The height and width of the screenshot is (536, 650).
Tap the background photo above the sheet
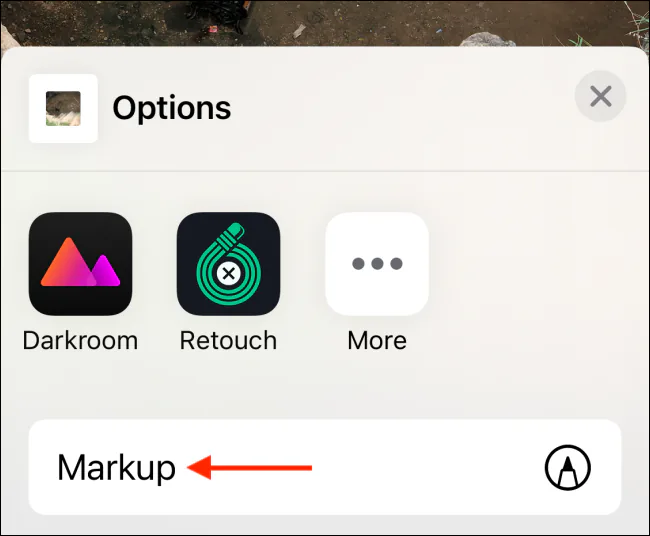click(325, 23)
